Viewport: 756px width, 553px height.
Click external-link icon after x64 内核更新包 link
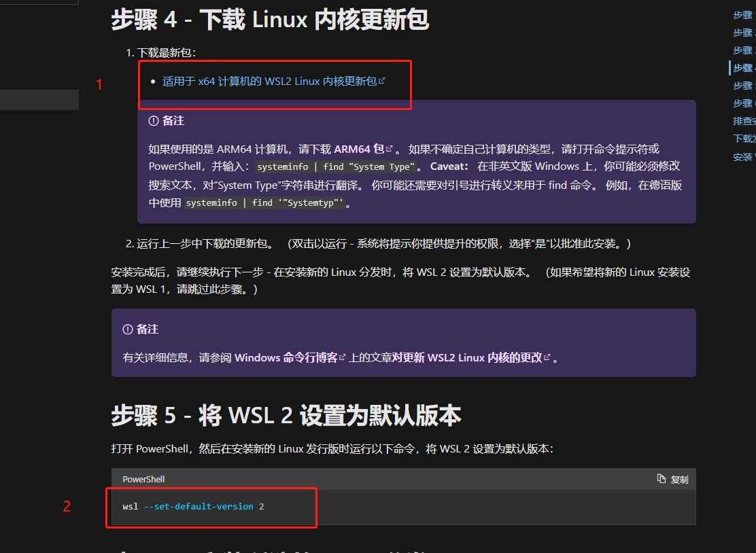pyautogui.click(x=382, y=81)
